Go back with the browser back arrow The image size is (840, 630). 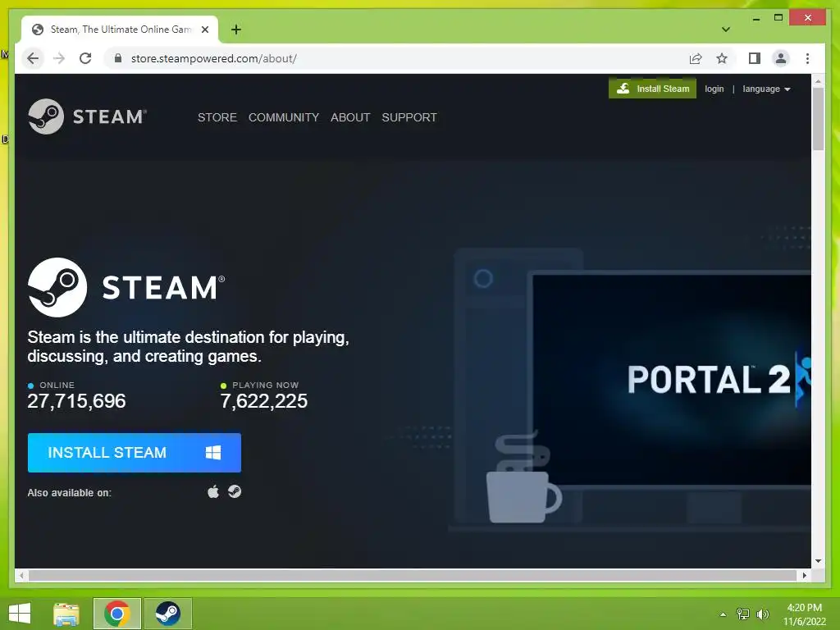tap(33, 58)
